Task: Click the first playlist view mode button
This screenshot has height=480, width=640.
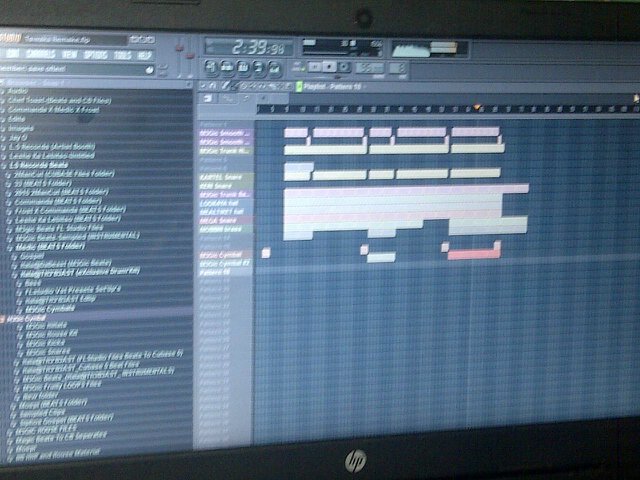Action: tap(208, 98)
